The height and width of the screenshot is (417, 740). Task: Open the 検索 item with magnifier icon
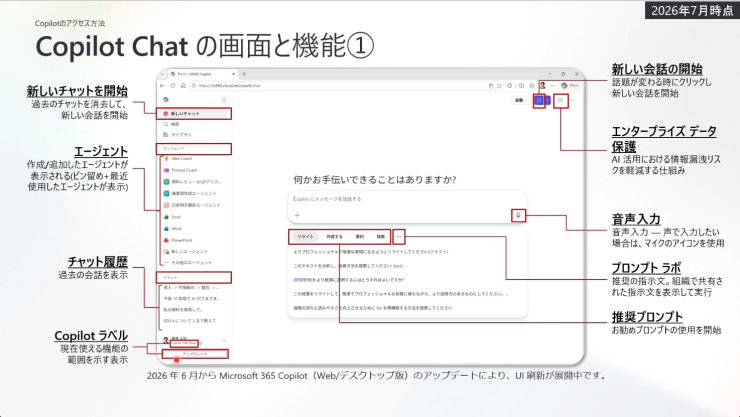[x=171, y=124]
